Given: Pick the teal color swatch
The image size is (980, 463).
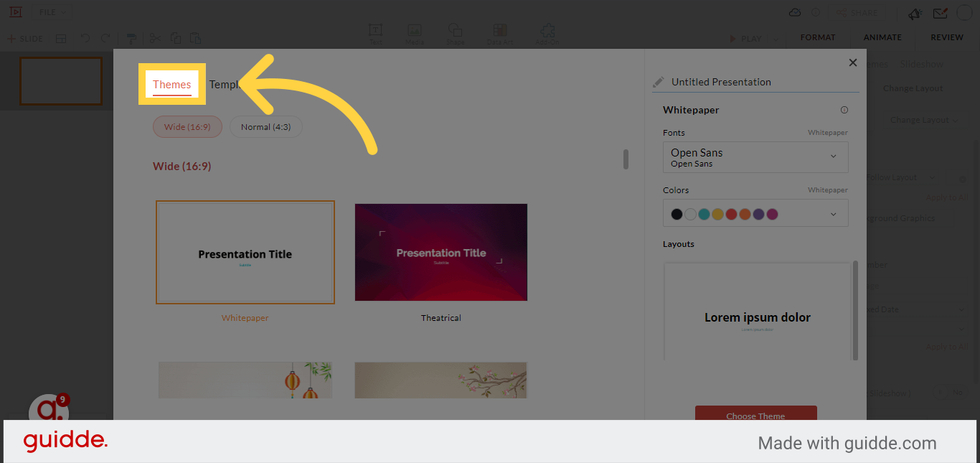Looking at the screenshot, I should (x=704, y=213).
